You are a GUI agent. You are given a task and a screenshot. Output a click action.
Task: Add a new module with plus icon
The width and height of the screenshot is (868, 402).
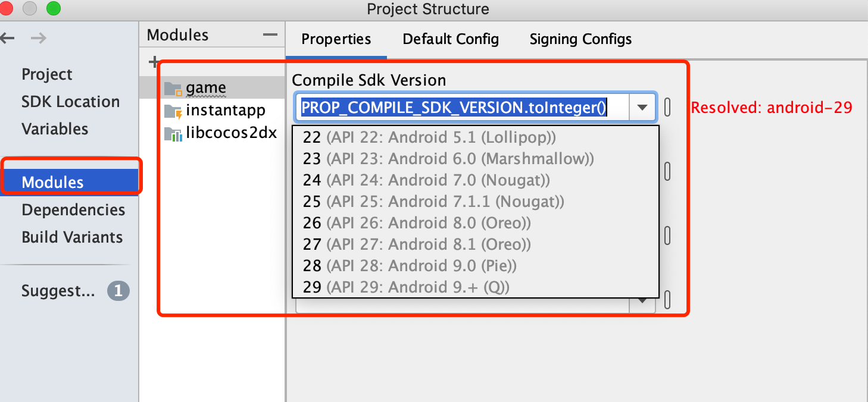(x=153, y=61)
